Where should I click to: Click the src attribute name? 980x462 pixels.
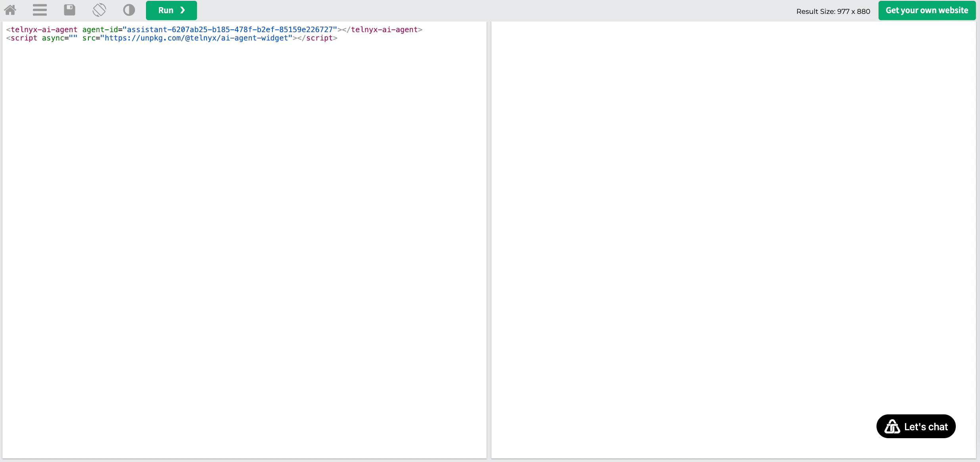(x=89, y=38)
